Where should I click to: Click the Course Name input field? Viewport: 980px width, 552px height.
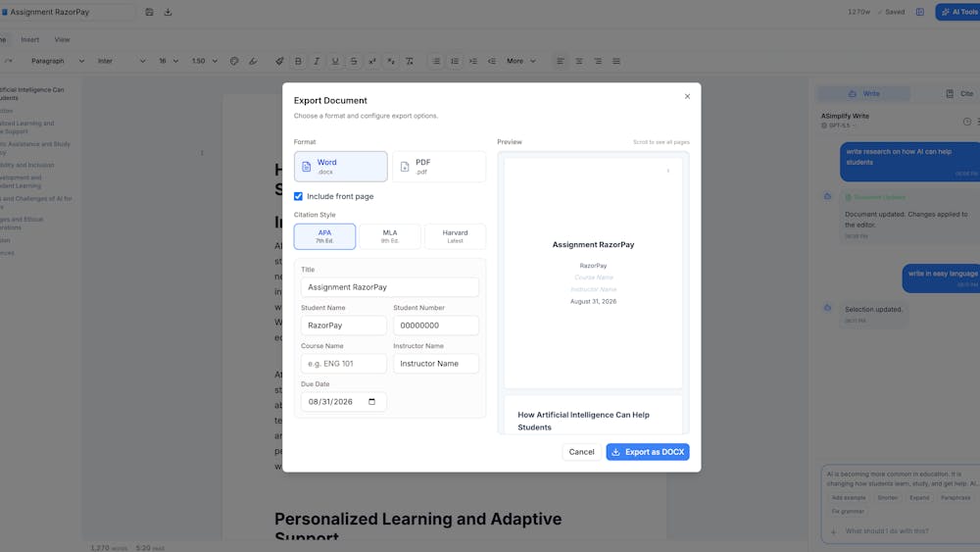click(x=344, y=363)
